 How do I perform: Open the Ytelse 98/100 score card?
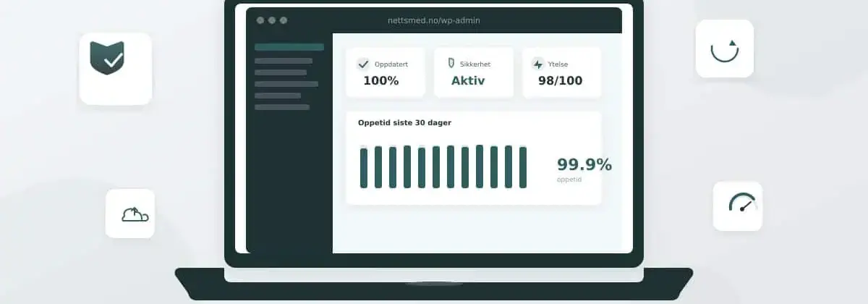(x=561, y=72)
